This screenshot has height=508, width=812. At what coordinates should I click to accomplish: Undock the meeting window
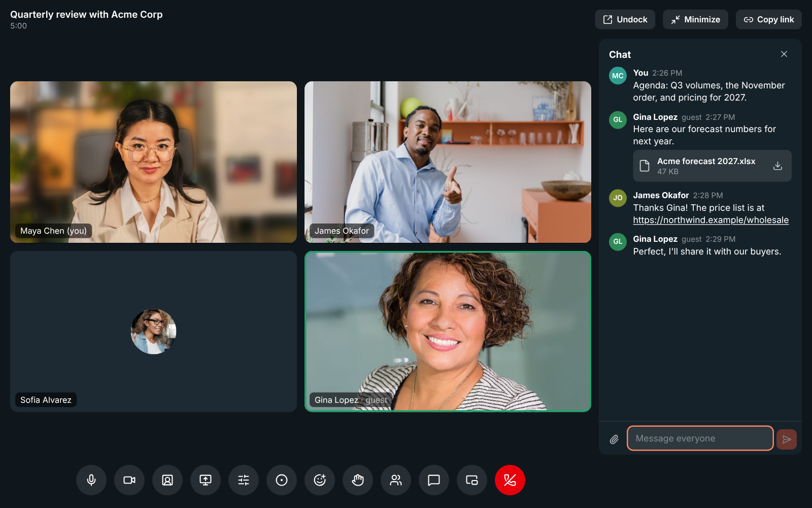click(x=625, y=19)
